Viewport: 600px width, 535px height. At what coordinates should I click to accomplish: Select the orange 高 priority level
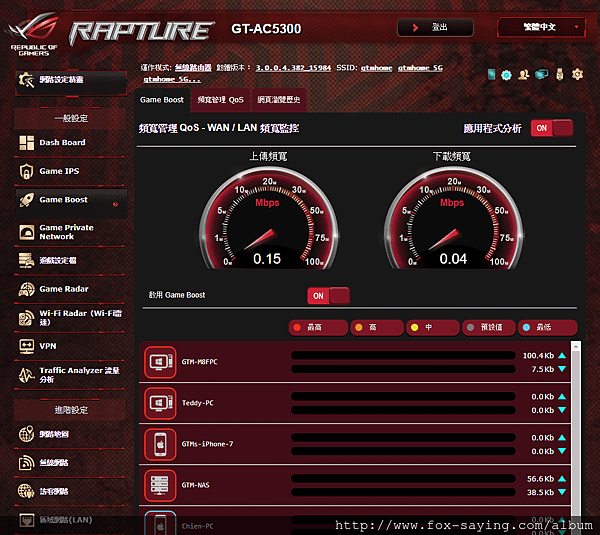pos(377,328)
